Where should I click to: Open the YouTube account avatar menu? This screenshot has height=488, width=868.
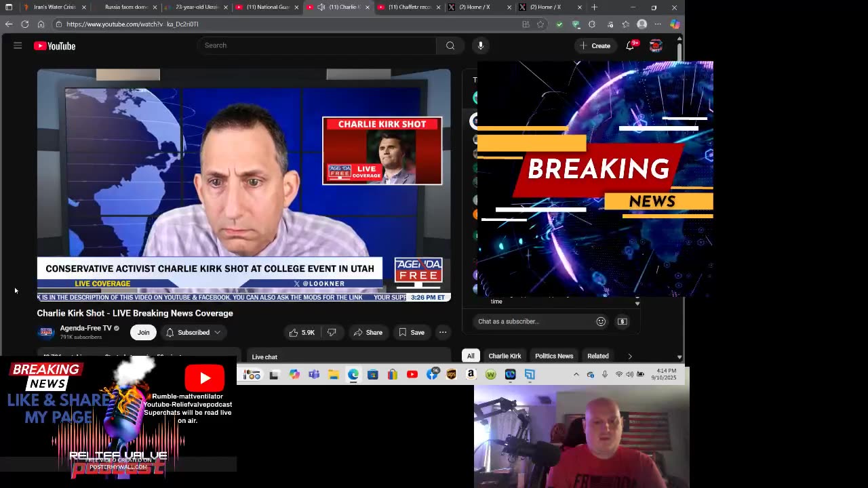656,45
